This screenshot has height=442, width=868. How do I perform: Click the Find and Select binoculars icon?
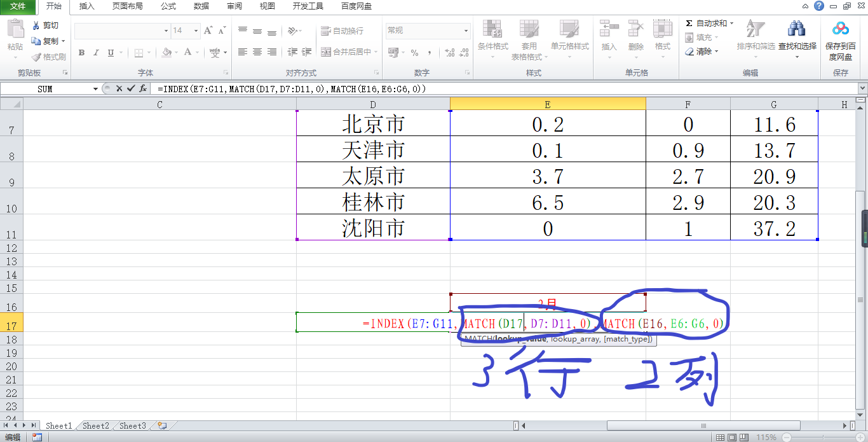797,29
